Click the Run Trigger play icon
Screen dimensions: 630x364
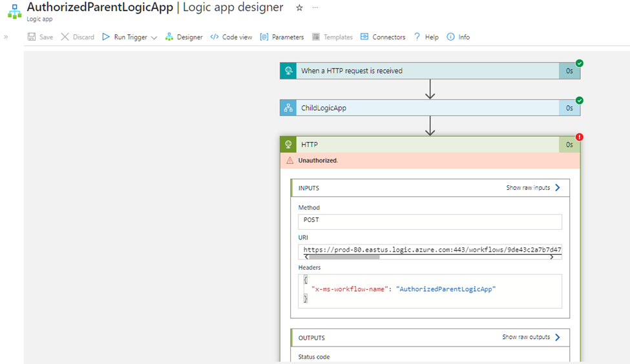[106, 37]
